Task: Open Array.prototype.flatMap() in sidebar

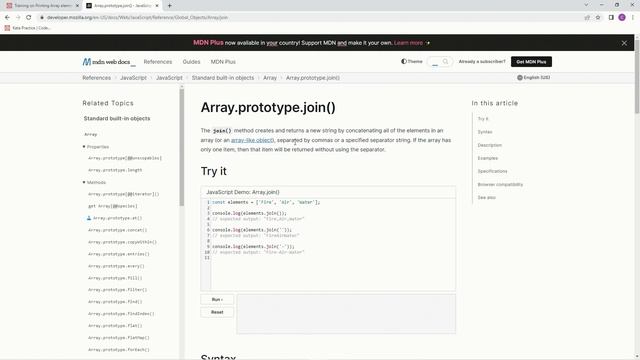Action: (x=119, y=338)
